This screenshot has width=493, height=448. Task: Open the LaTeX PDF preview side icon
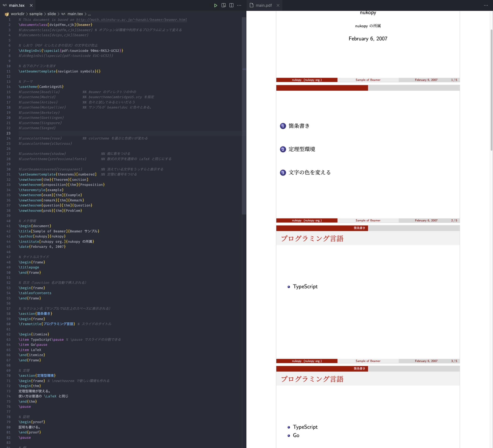pyautogui.click(x=223, y=5)
